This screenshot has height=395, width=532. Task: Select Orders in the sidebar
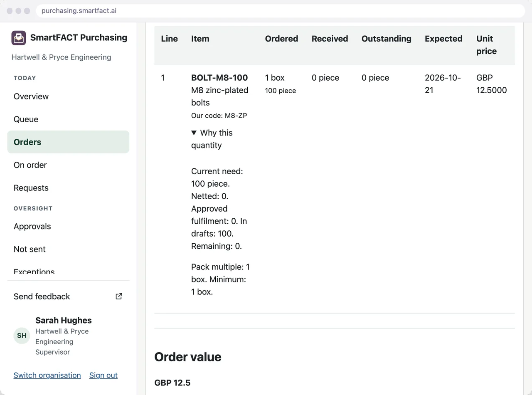(68, 142)
